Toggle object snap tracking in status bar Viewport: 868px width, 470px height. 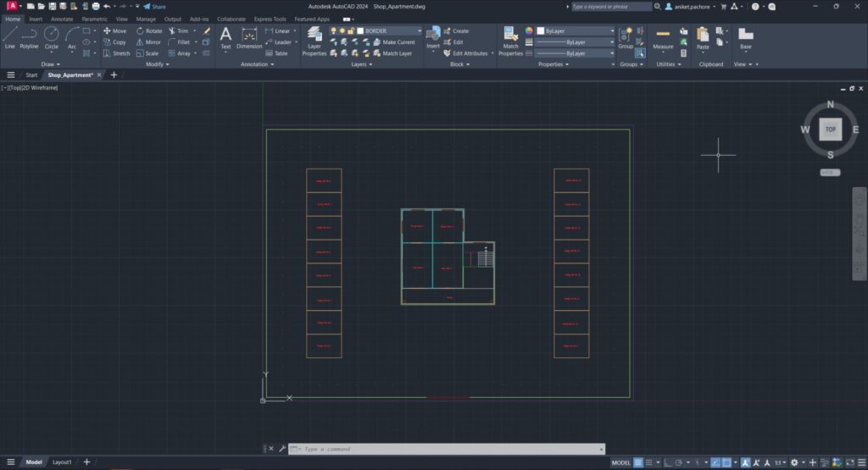[715, 463]
